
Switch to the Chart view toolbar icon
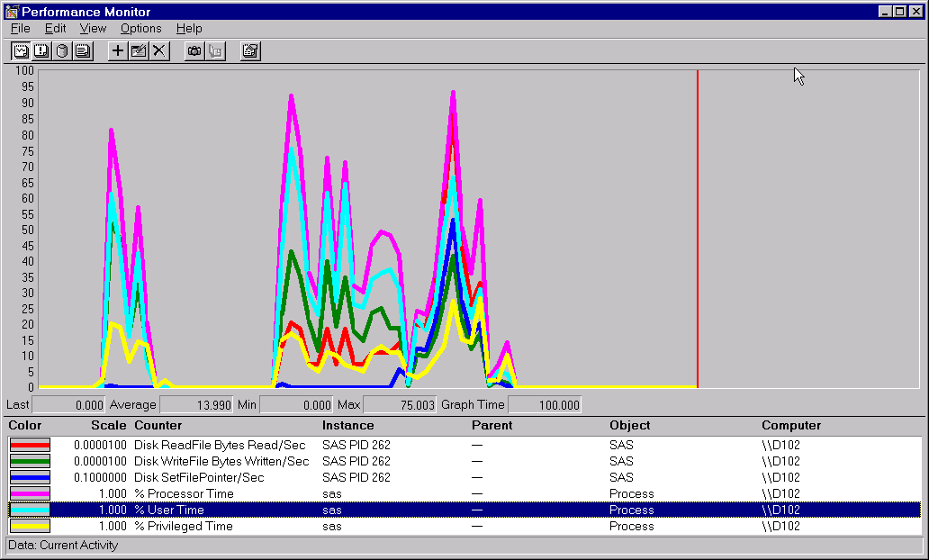pyautogui.click(x=21, y=50)
